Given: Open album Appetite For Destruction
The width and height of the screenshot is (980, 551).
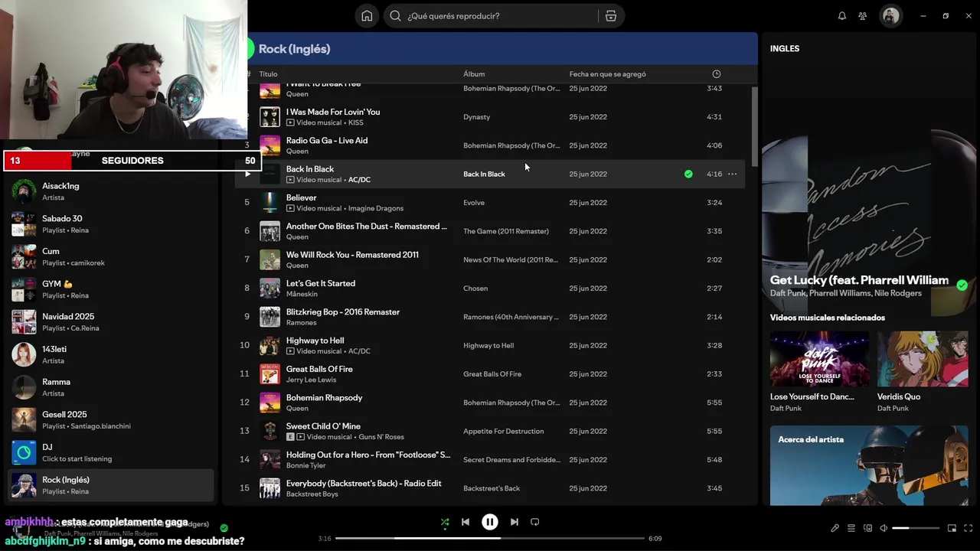Looking at the screenshot, I should pyautogui.click(x=503, y=432).
